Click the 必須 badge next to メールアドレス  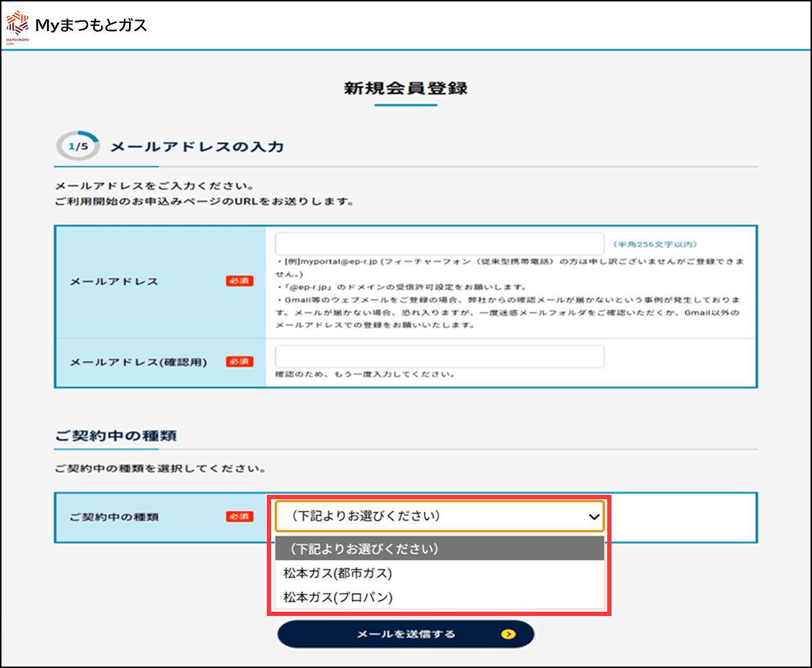239,281
